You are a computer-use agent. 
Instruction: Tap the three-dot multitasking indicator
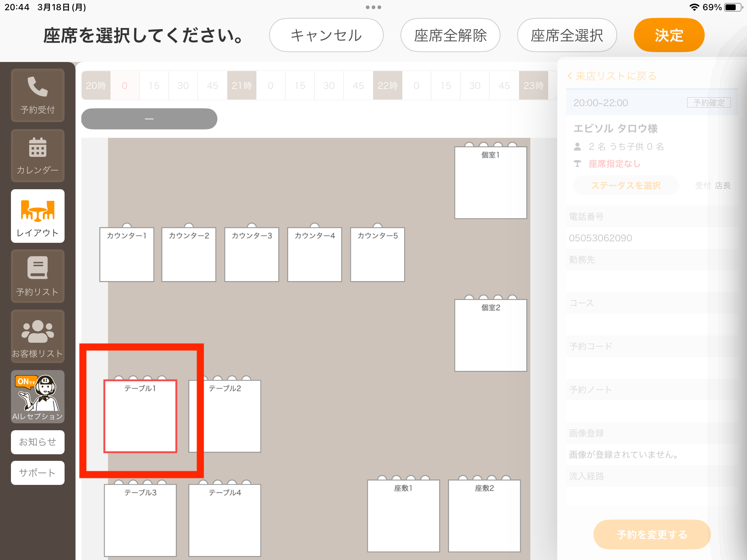tap(373, 7)
